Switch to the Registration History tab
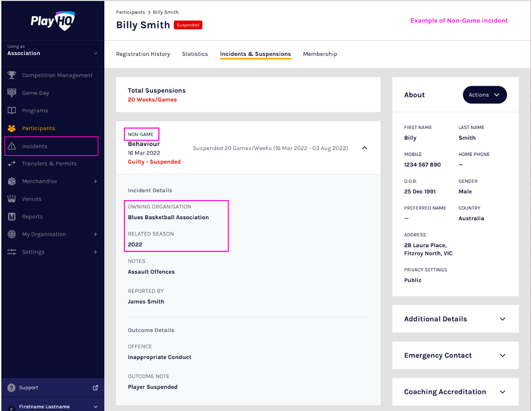The height and width of the screenshot is (411, 532). point(143,54)
